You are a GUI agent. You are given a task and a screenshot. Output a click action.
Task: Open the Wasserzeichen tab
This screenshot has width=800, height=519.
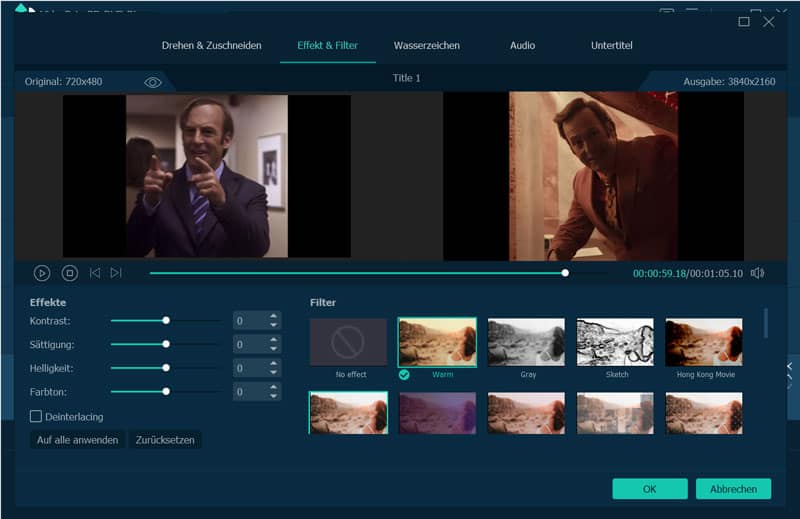click(x=427, y=45)
